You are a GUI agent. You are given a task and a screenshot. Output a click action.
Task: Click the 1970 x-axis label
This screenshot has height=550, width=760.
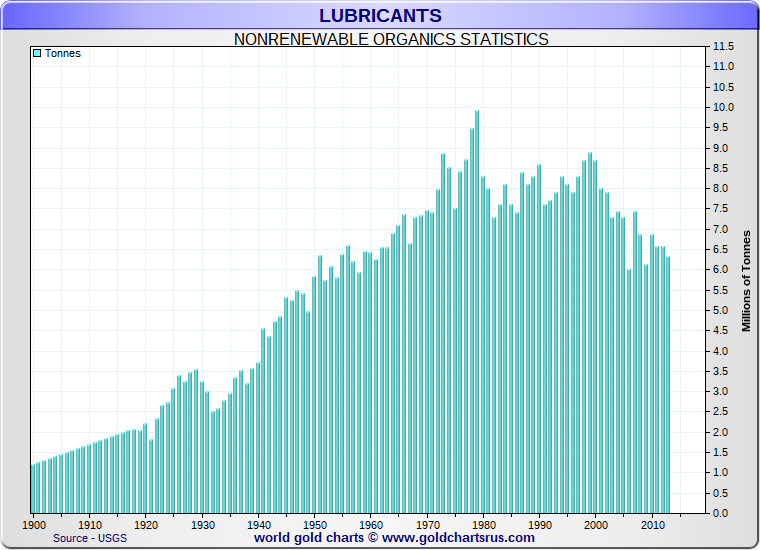pyautogui.click(x=427, y=524)
